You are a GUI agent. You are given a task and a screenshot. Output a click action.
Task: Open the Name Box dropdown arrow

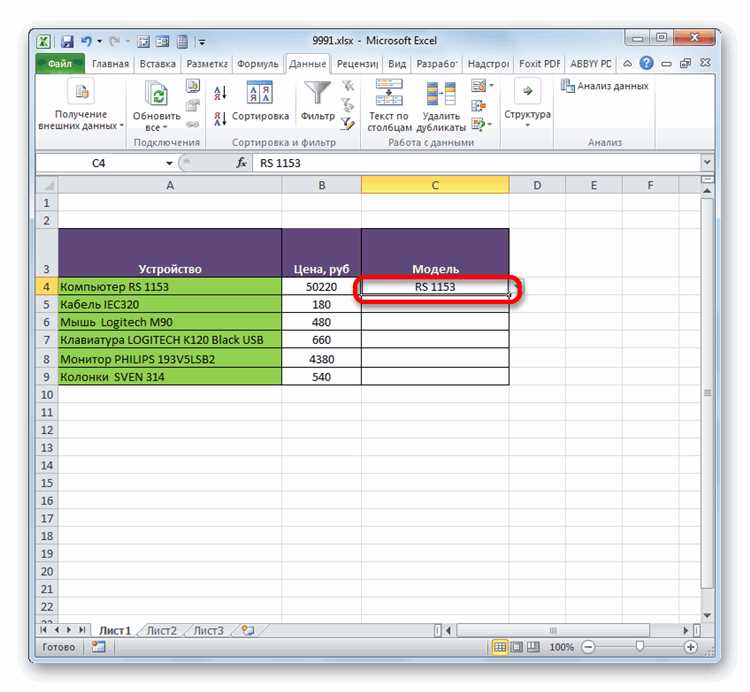[169, 164]
